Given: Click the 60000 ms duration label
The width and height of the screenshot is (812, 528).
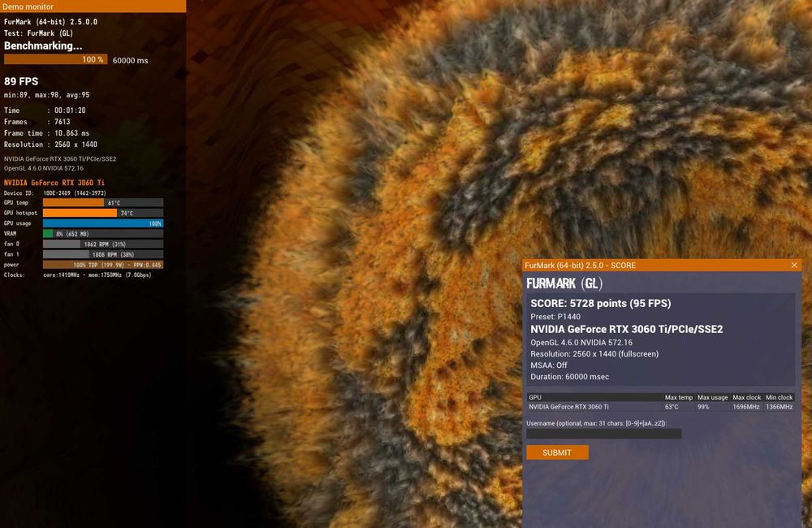Looking at the screenshot, I should (x=131, y=61).
